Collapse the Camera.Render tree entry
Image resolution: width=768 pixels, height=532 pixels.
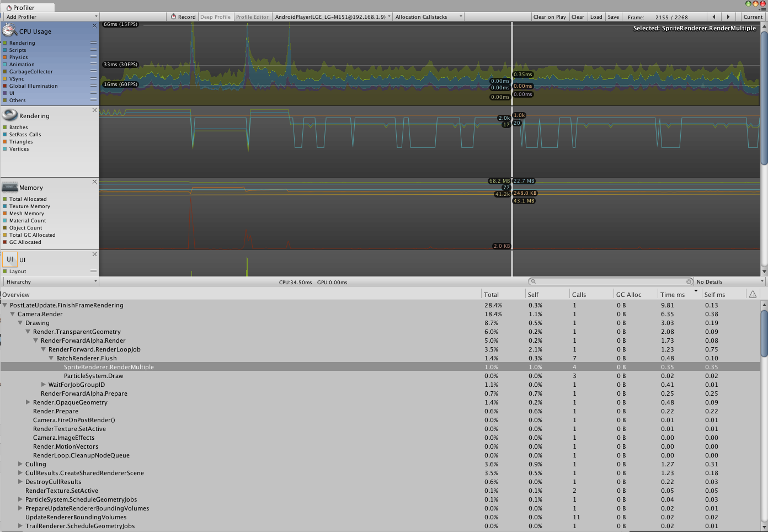pyautogui.click(x=13, y=313)
